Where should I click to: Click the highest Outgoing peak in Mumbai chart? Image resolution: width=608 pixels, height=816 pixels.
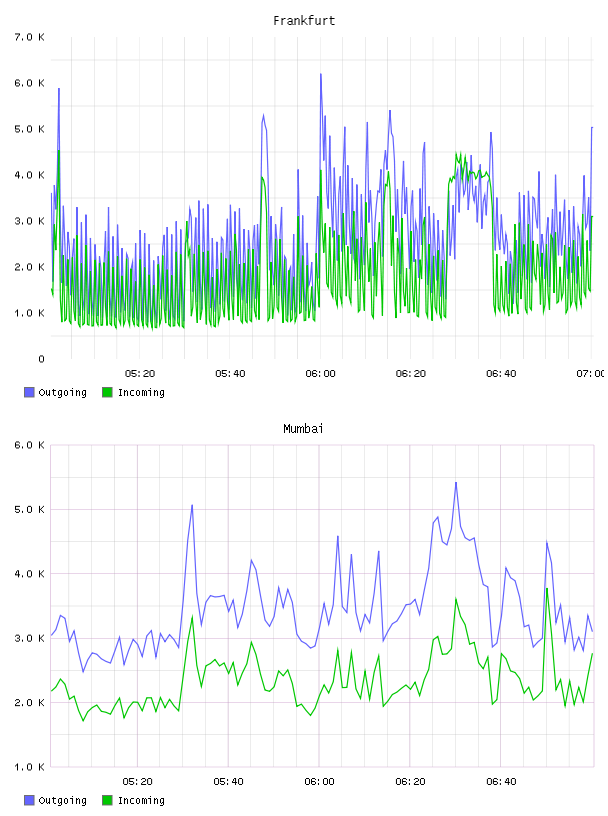(x=455, y=483)
